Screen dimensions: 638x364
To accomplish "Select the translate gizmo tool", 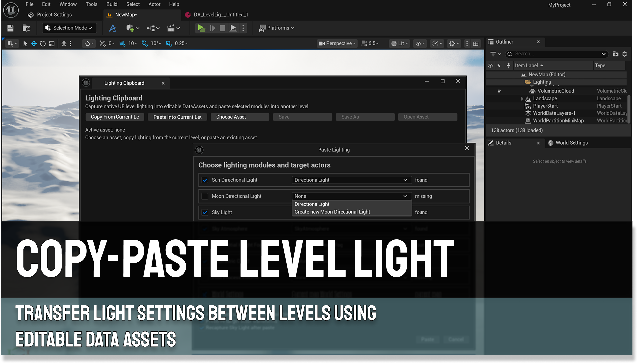I will click(x=34, y=43).
